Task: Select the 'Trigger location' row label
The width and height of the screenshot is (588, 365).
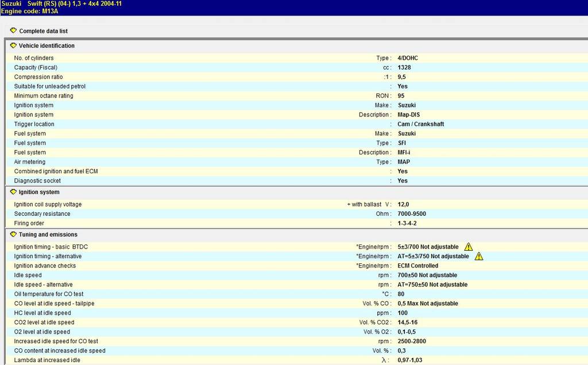Action: click(34, 124)
